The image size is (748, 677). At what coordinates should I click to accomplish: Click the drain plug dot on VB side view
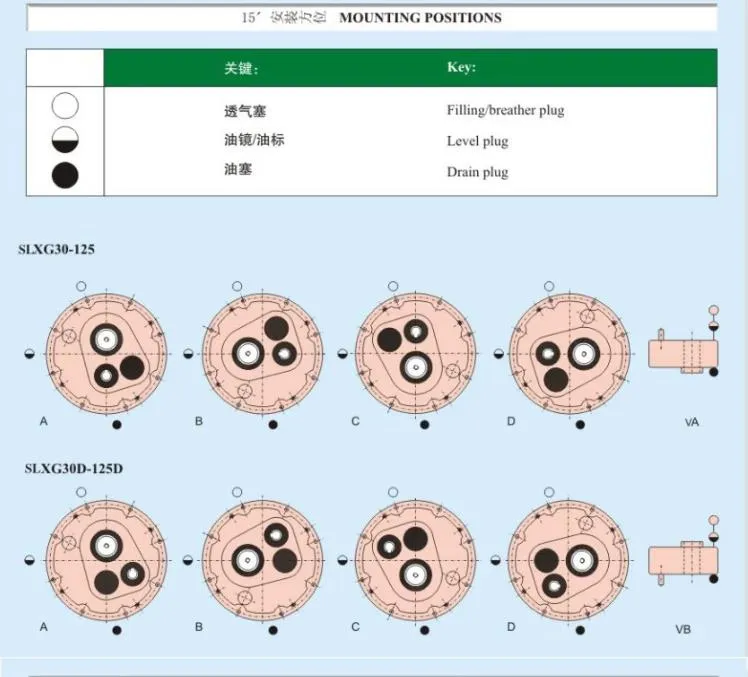[x=714, y=579]
